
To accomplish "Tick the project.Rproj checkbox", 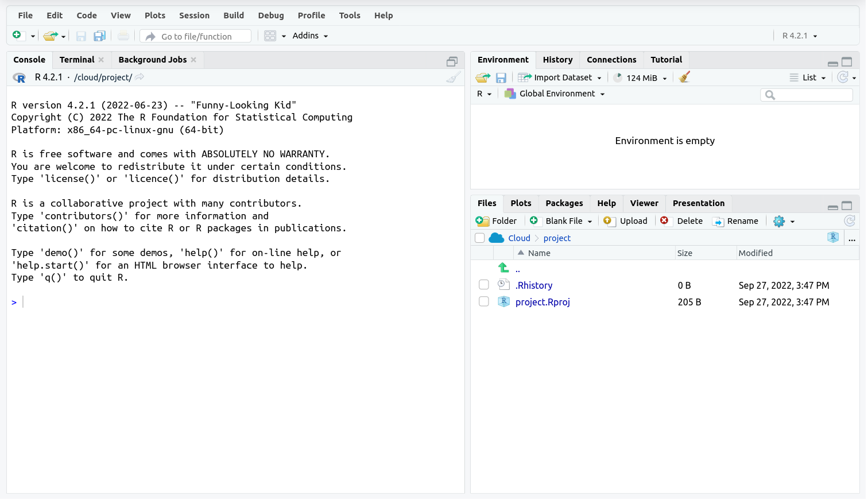I will tap(484, 302).
